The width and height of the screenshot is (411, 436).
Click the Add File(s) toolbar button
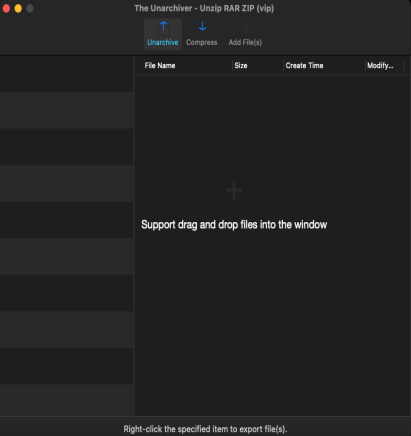point(245,34)
